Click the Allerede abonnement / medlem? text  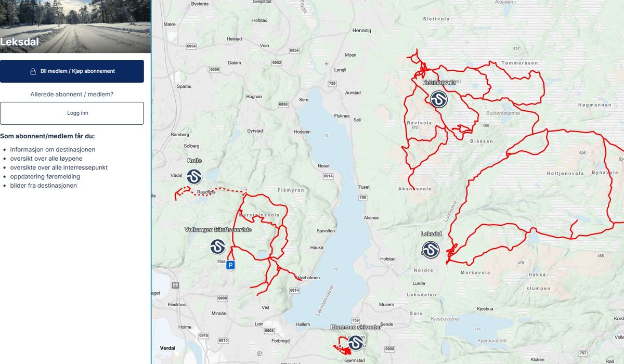tap(72, 94)
